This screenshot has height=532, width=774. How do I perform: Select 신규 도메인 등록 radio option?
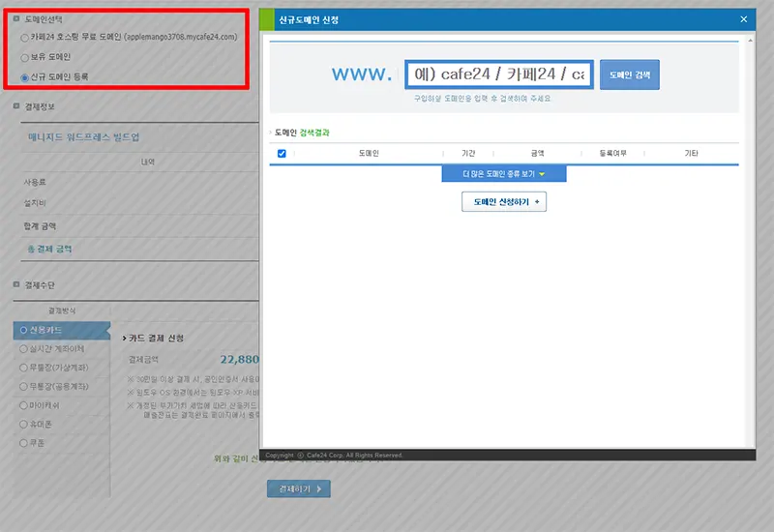point(24,77)
